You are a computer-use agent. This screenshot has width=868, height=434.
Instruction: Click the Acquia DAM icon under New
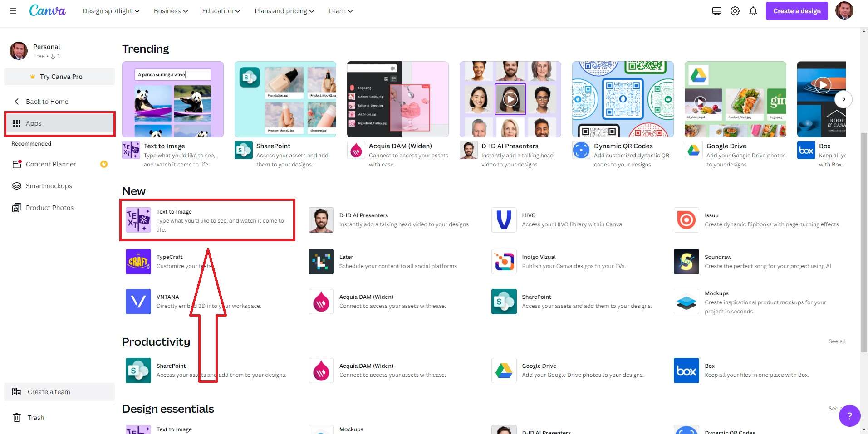(x=321, y=302)
